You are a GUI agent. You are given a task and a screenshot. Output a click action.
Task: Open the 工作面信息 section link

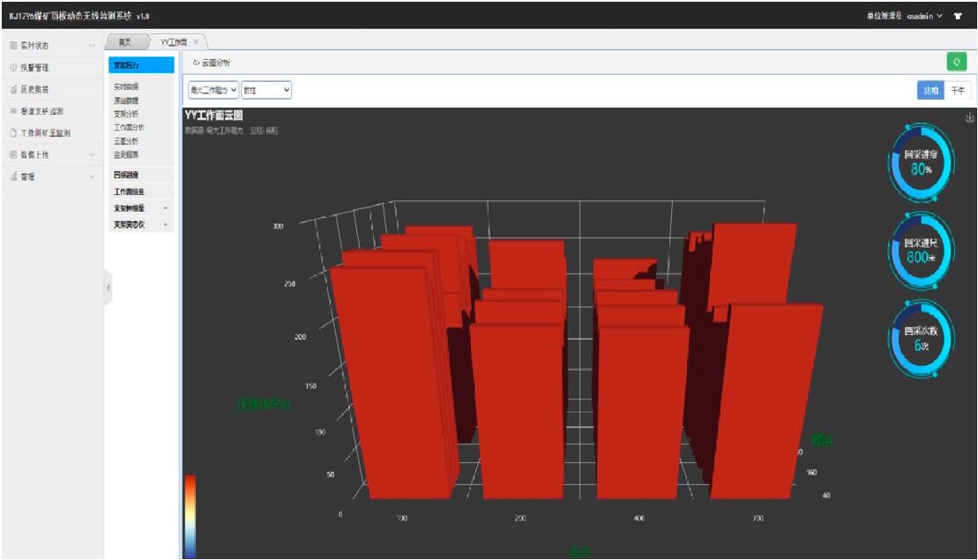[129, 191]
